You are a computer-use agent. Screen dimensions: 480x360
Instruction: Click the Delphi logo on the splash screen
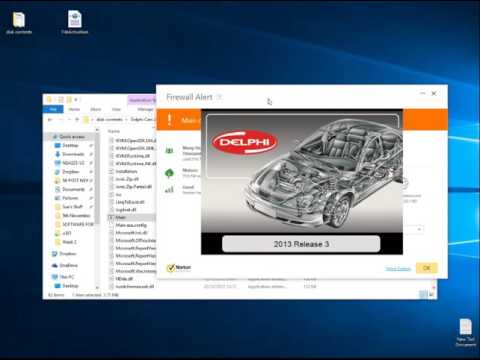[245, 142]
